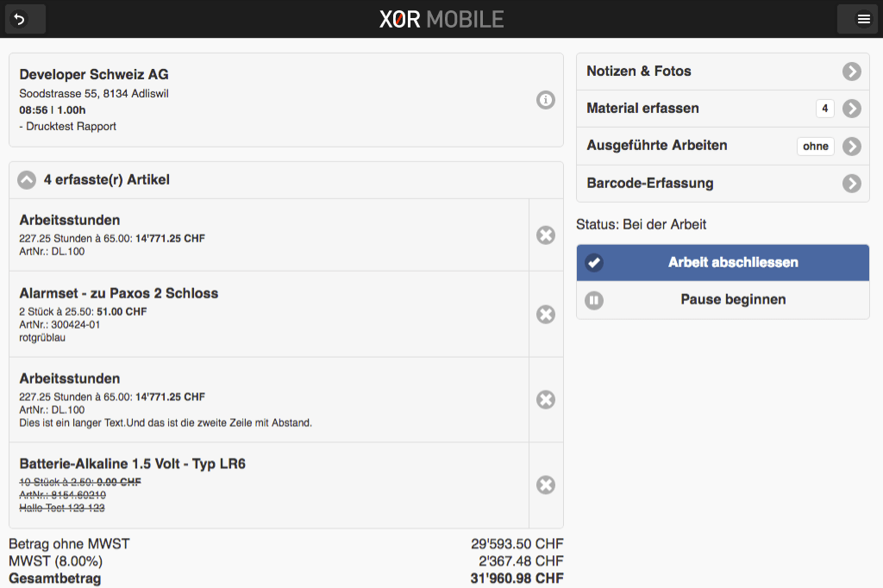Click the XOR MOBILE logo
This screenshot has width=883, height=588.
pyautogui.click(x=441, y=19)
